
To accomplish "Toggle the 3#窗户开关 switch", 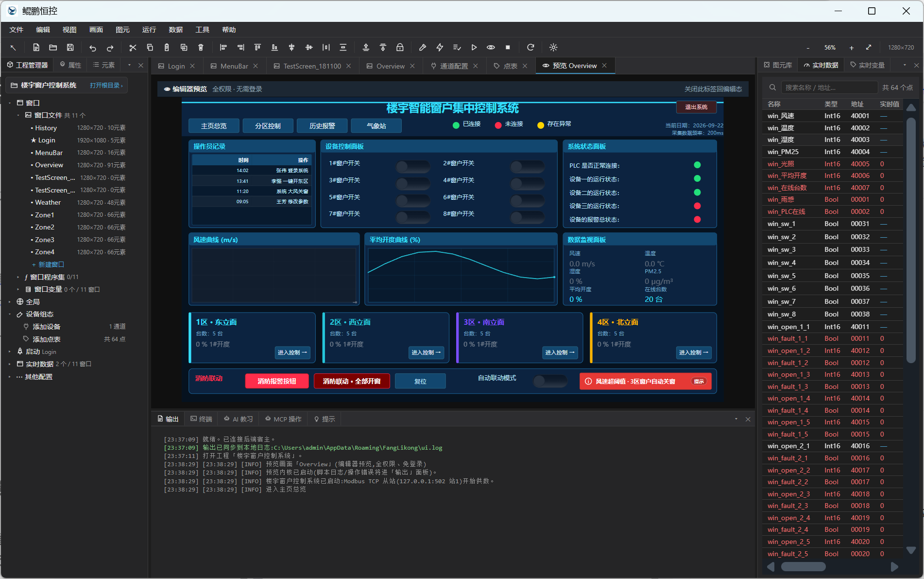I will [413, 184].
